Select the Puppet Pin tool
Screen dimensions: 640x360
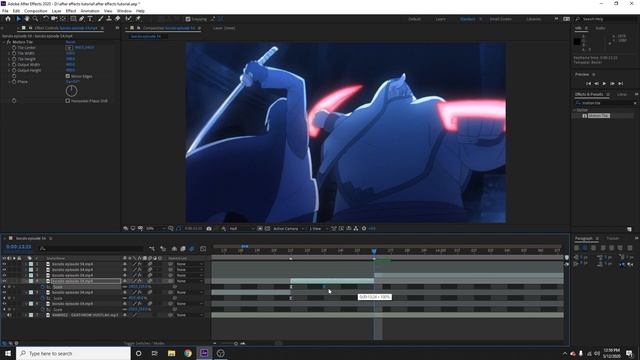tap(138, 19)
